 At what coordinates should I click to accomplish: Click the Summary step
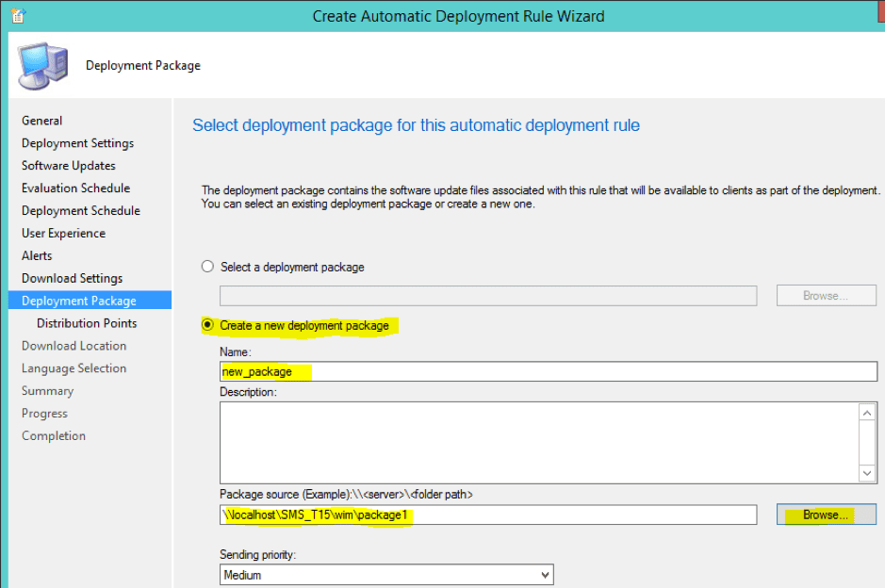coord(47,390)
